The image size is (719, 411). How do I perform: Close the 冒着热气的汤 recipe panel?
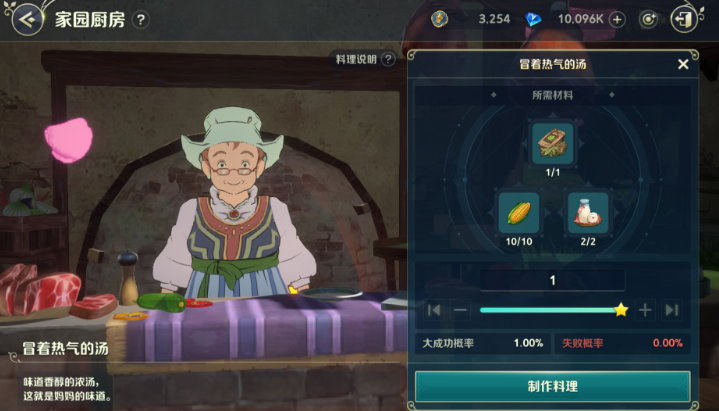pyautogui.click(x=683, y=64)
